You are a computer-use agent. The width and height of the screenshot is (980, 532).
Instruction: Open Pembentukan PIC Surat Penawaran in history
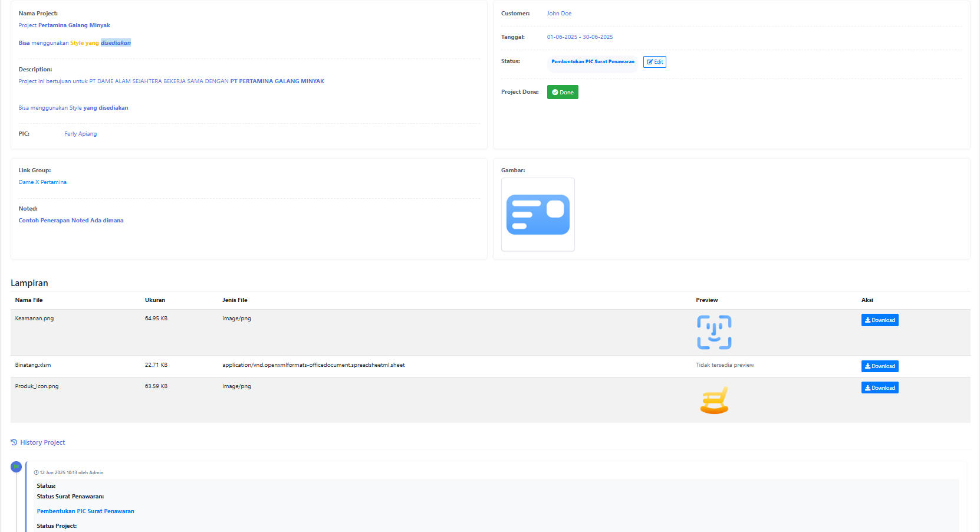85,511
